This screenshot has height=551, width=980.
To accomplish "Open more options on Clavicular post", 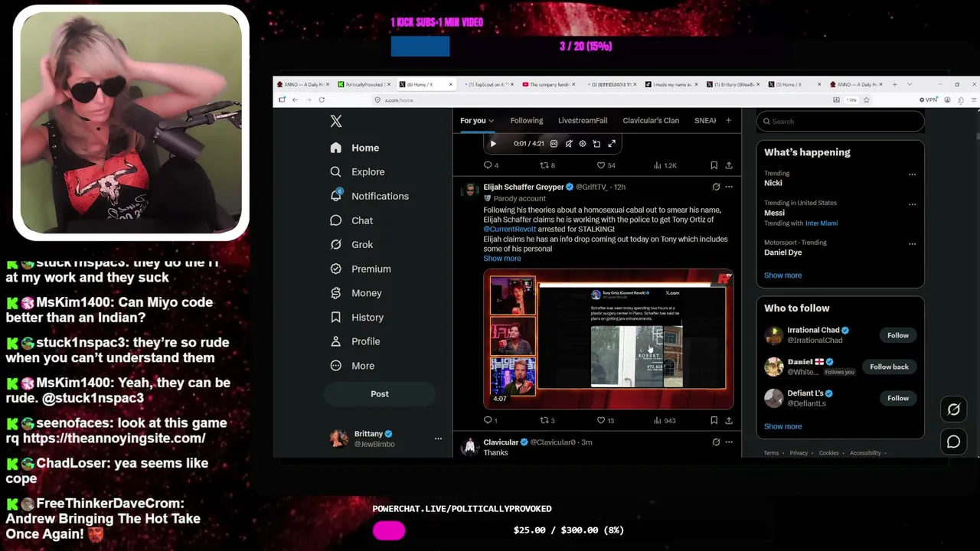I will point(729,442).
